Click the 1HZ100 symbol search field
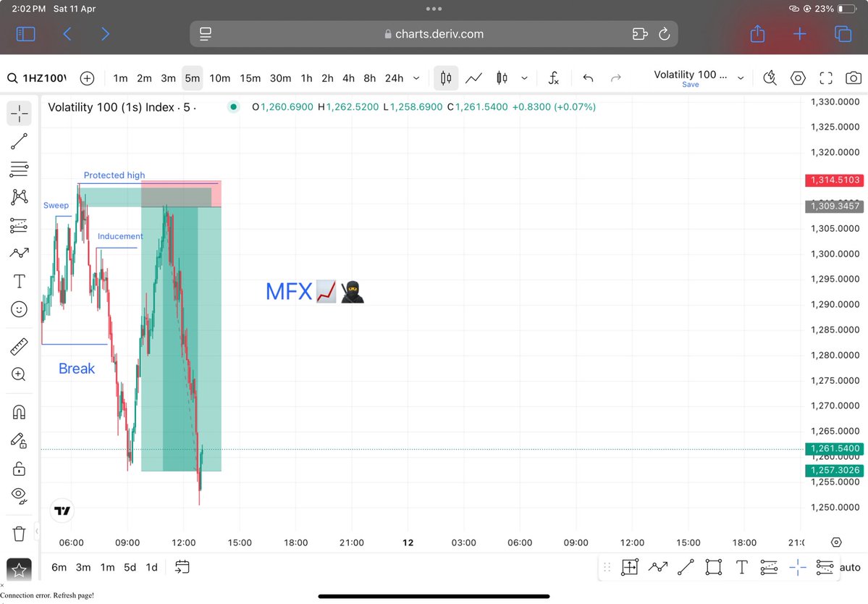Screen dimensions: 868x604 pyautogui.click(x=43, y=78)
